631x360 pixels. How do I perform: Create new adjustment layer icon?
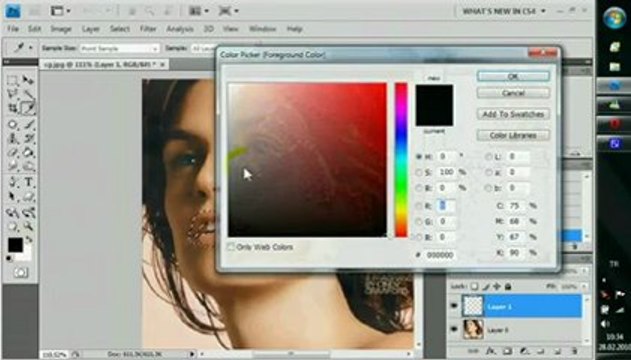point(524,351)
